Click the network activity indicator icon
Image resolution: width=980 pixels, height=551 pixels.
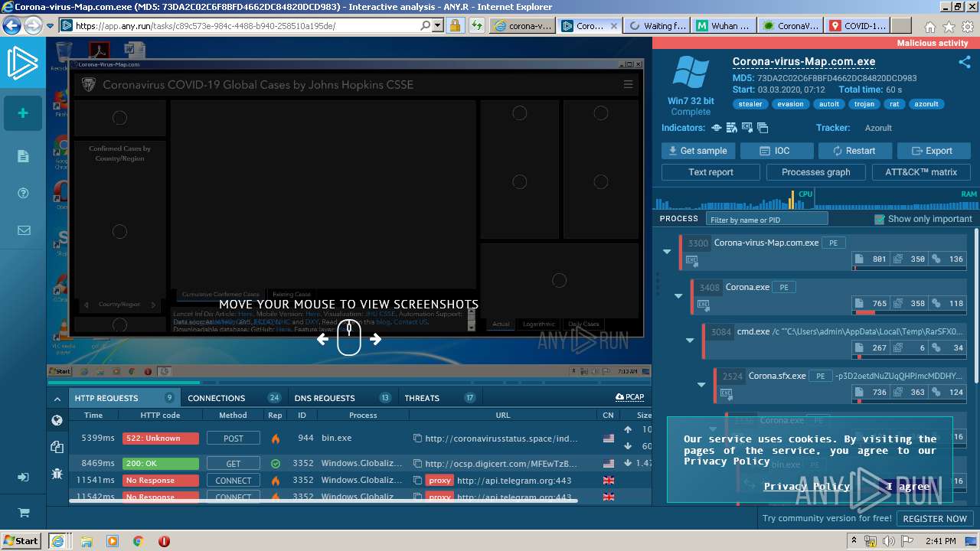pos(717,128)
